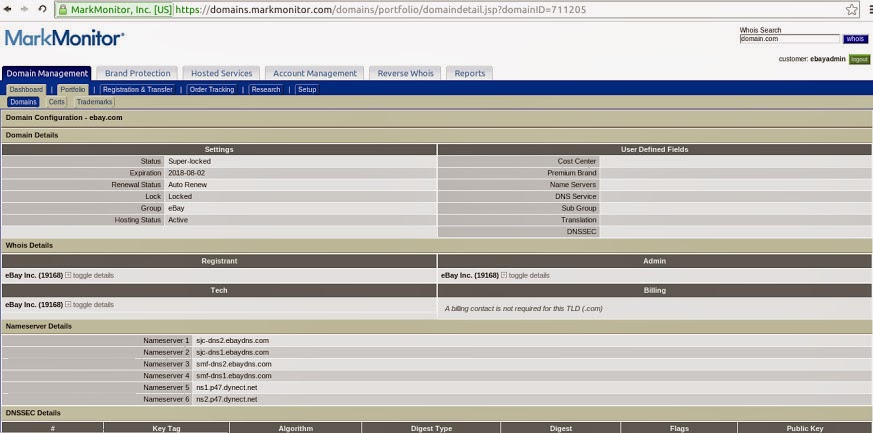Open Dashboard submenu item
Screen dimensions: 873x433
click(x=26, y=90)
